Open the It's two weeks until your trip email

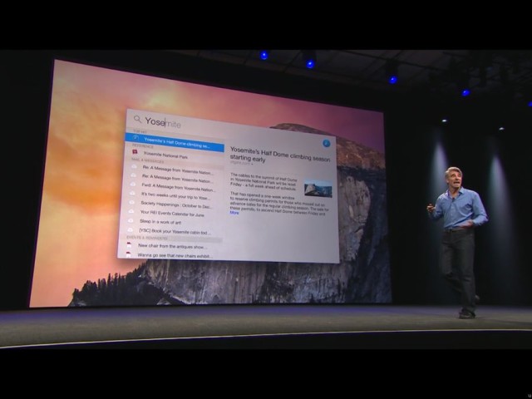click(175, 196)
